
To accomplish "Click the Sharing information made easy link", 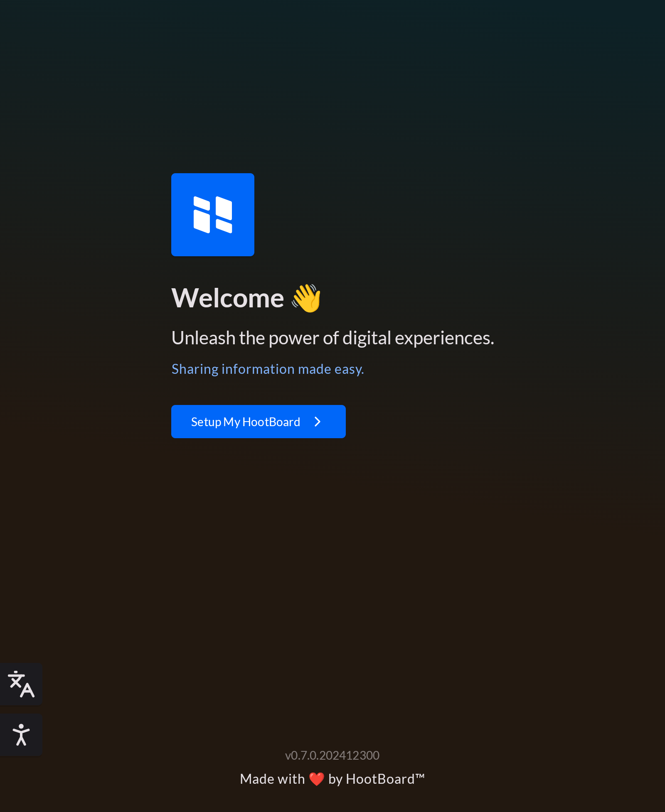I will pyautogui.click(x=268, y=368).
